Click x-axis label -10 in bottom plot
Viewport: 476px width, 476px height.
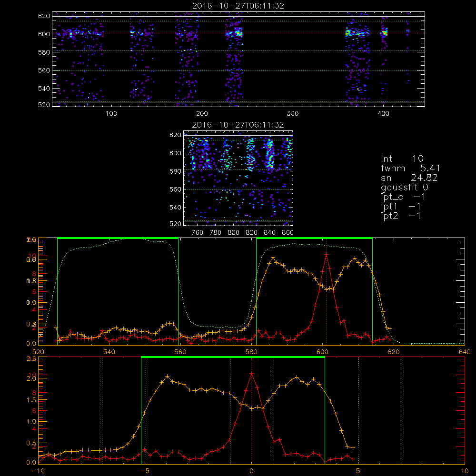39,471
